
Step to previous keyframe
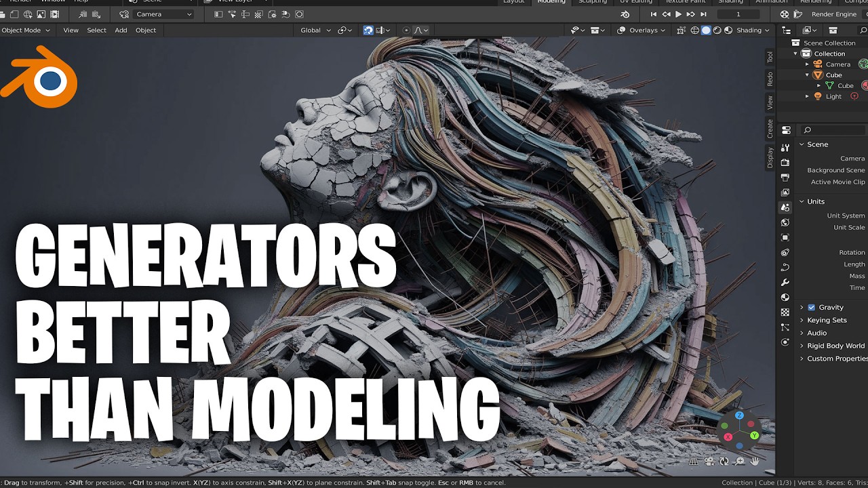click(666, 14)
